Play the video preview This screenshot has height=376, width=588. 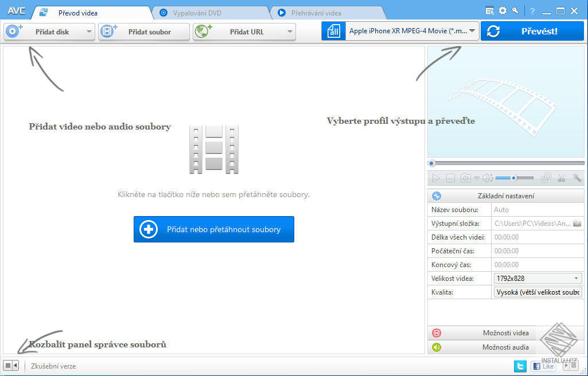point(436,178)
